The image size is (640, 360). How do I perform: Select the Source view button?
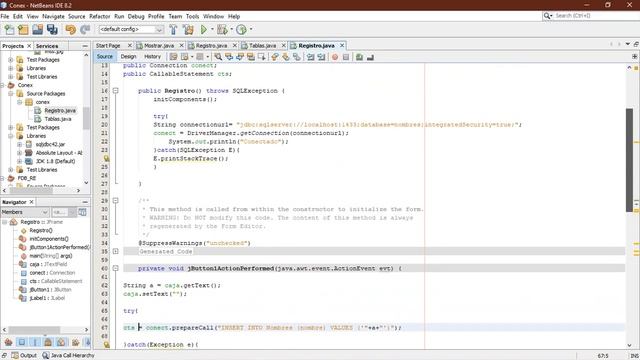(104, 57)
